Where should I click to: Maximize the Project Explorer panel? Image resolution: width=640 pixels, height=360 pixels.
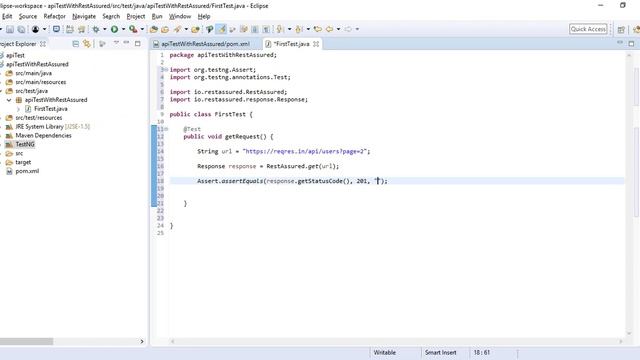pos(138,43)
